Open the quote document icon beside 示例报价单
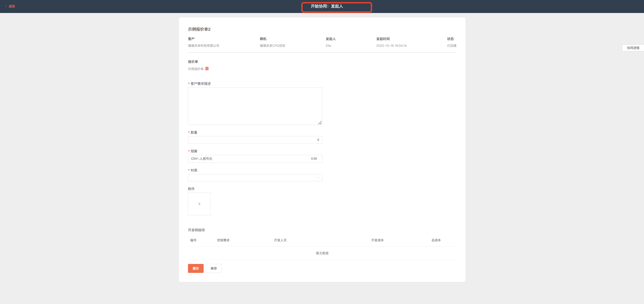The width and height of the screenshot is (644, 304). [x=207, y=69]
